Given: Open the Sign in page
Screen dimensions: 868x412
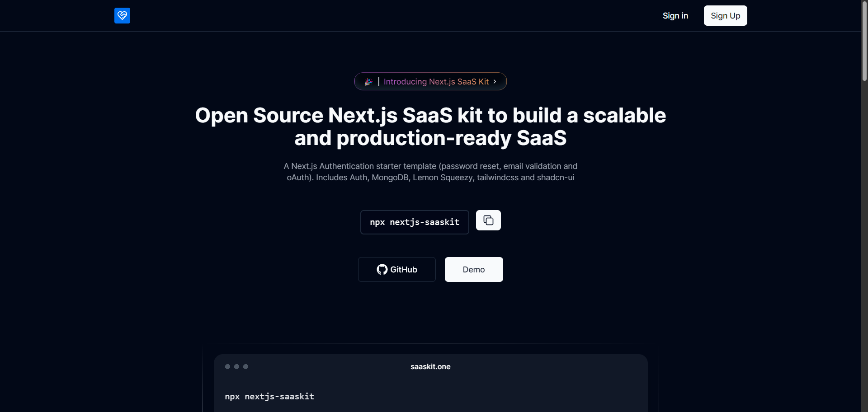Looking at the screenshot, I should (x=675, y=15).
